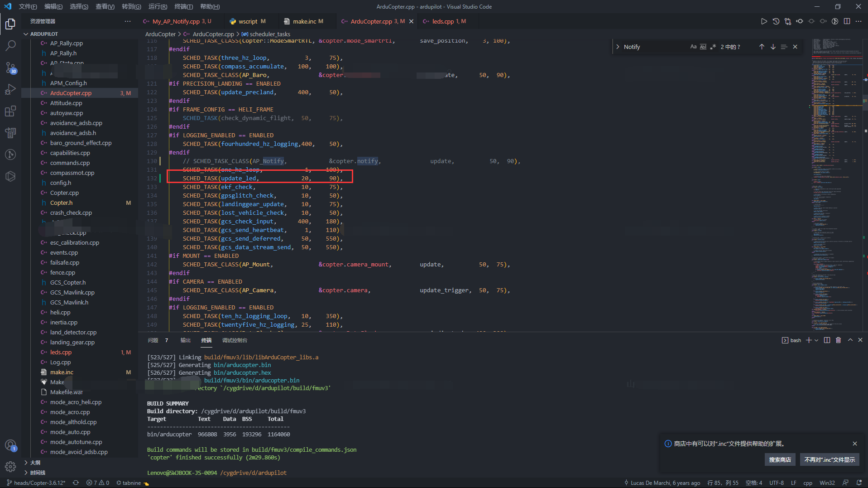
Task: Open leds.cpp in the file explorer
Action: coord(61,352)
